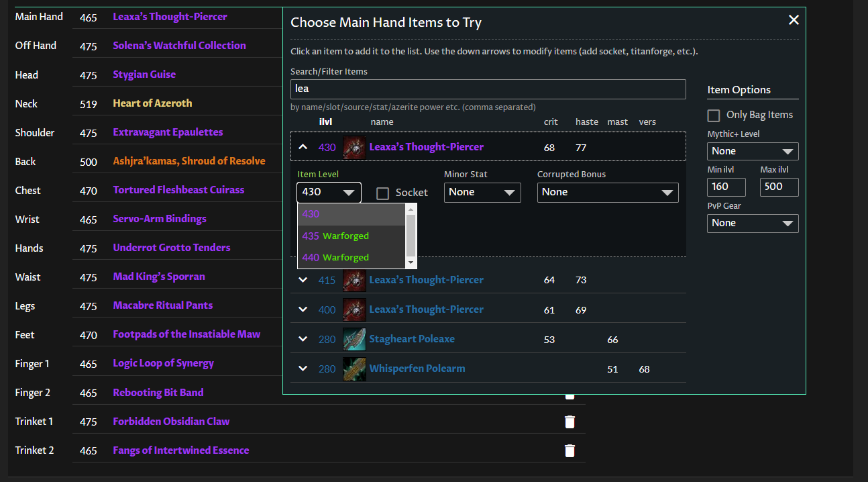Open Footpads of the Insatiable Maw link
This screenshot has width=868, height=482.
pos(186,334)
